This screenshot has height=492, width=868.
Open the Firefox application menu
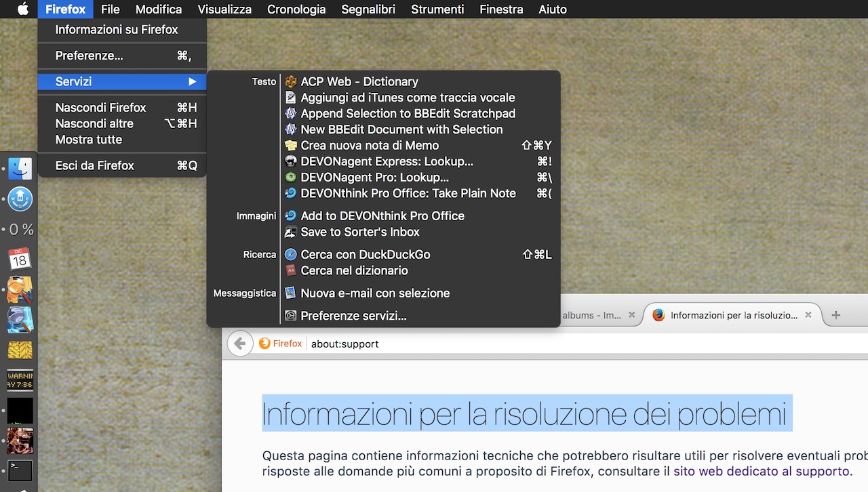[x=65, y=9]
